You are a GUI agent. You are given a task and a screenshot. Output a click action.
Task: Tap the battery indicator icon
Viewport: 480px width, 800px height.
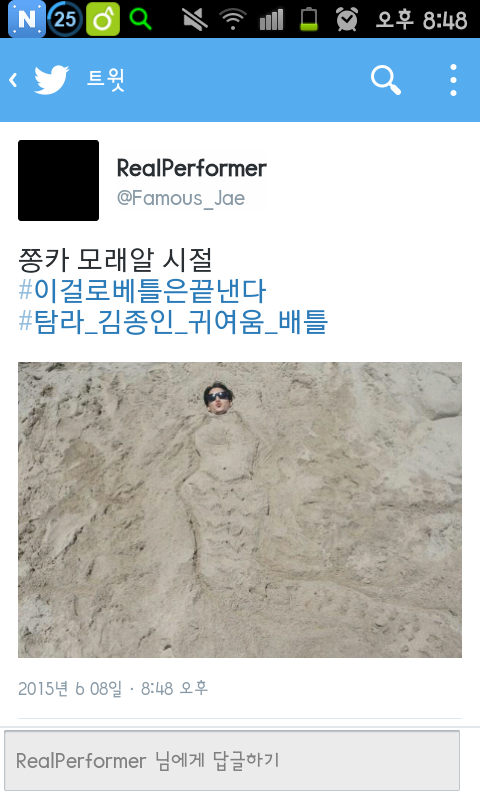click(308, 19)
